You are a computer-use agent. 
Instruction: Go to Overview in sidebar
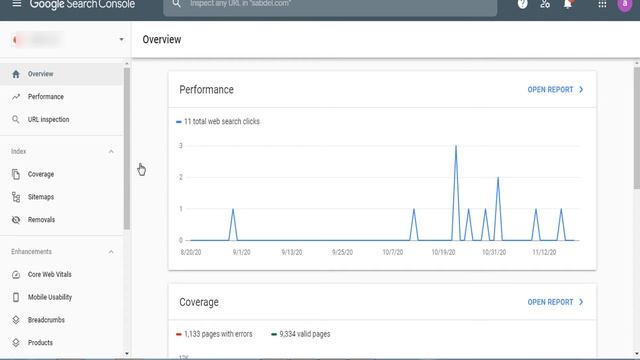(61, 74)
